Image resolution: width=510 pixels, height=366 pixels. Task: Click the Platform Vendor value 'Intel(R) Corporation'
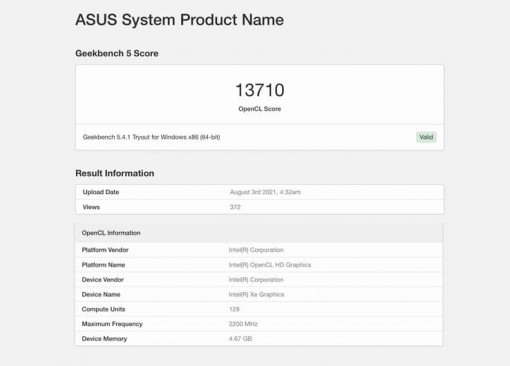(256, 250)
